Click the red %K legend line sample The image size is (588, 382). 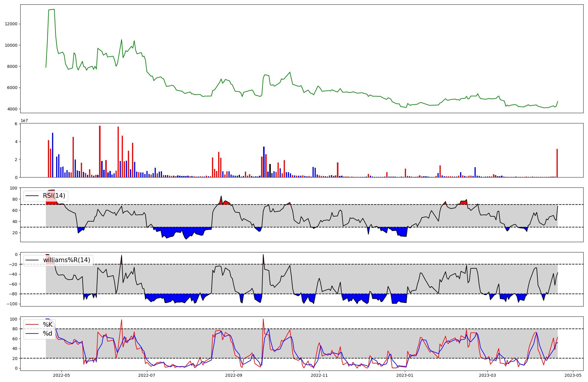tap(32, 325)
